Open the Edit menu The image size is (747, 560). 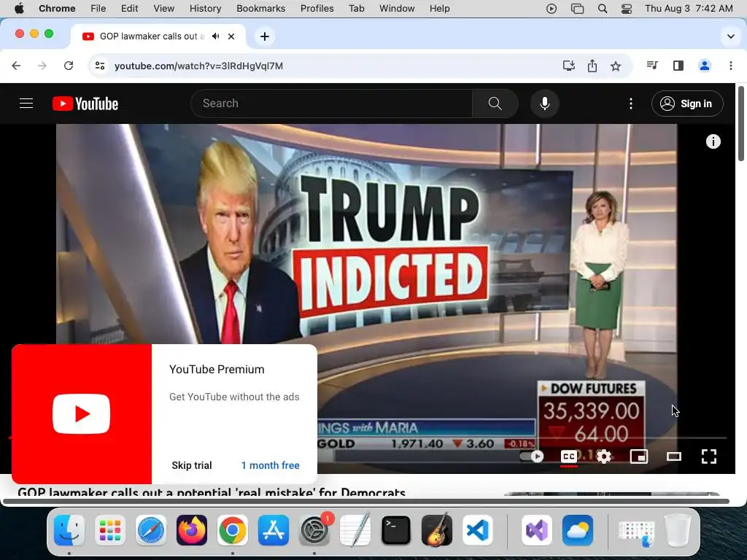[129, 9]
